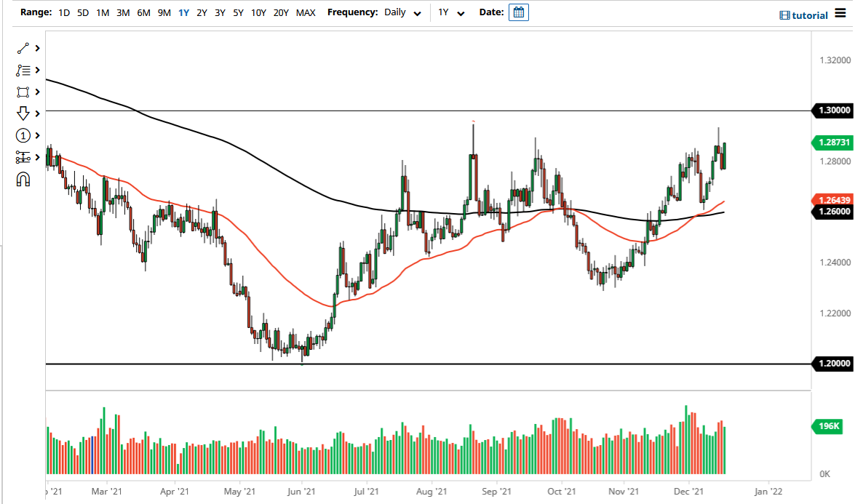Select the 1D range option

[63, 12]
